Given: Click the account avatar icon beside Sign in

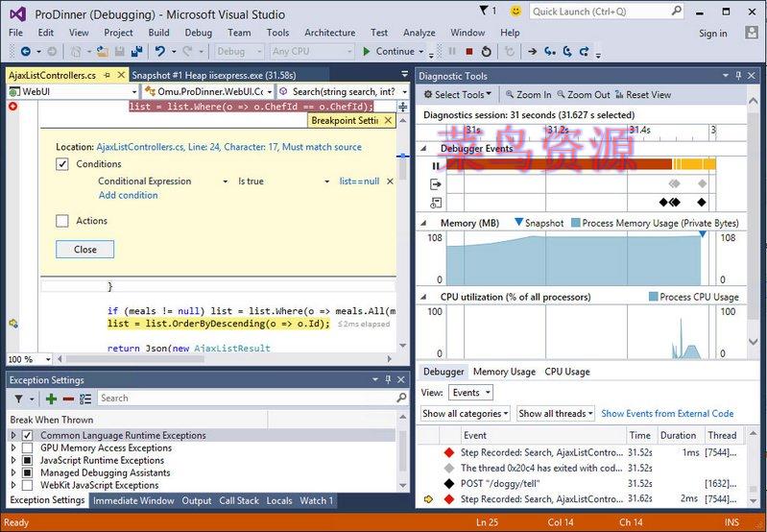Looking at the screenshot, I should [751, 33].
